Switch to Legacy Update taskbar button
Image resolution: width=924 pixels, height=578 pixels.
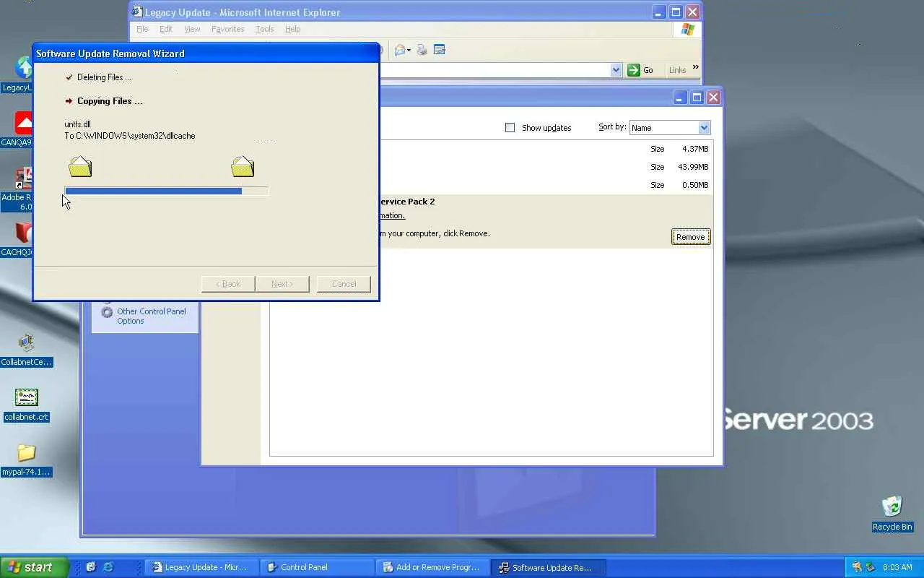[200, 567]
